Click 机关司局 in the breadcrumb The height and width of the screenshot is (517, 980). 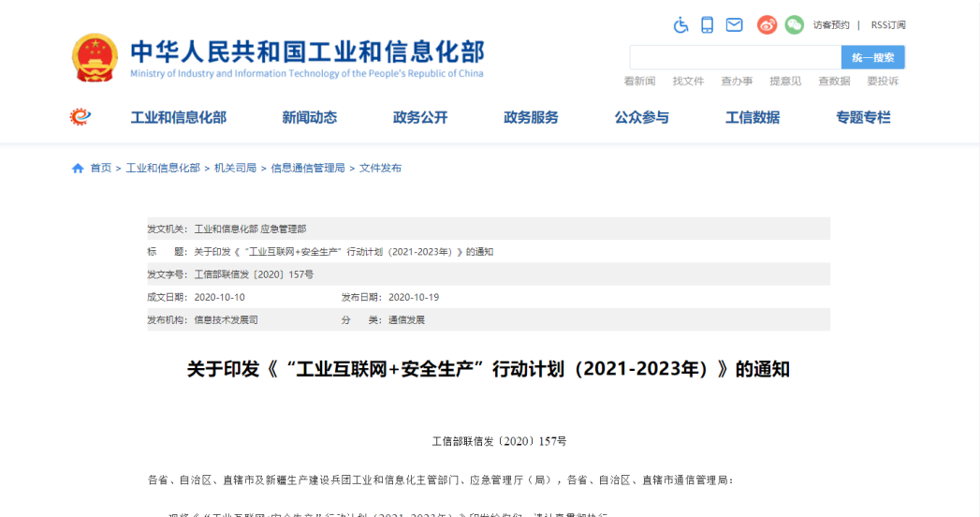[236, 169]
